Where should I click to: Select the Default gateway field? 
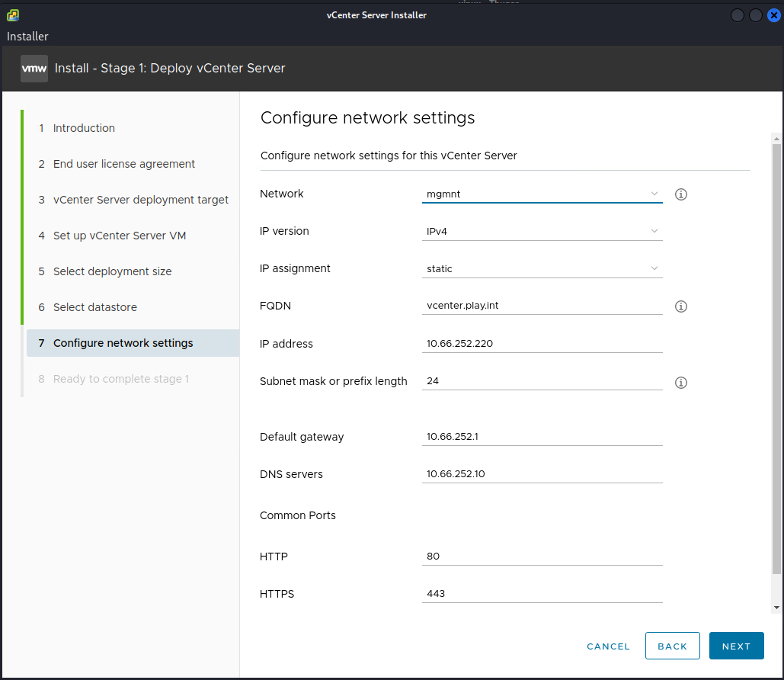click(x=542, y=437)
